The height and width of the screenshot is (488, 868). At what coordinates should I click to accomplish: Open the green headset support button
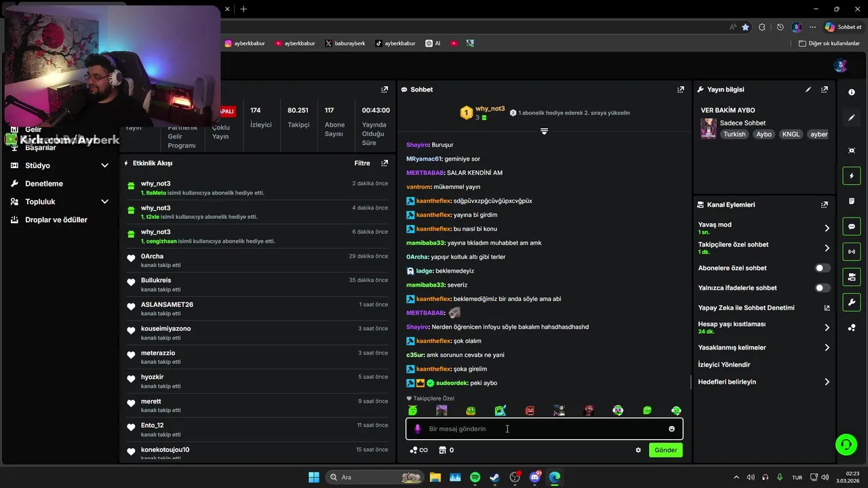coord(846,445)
